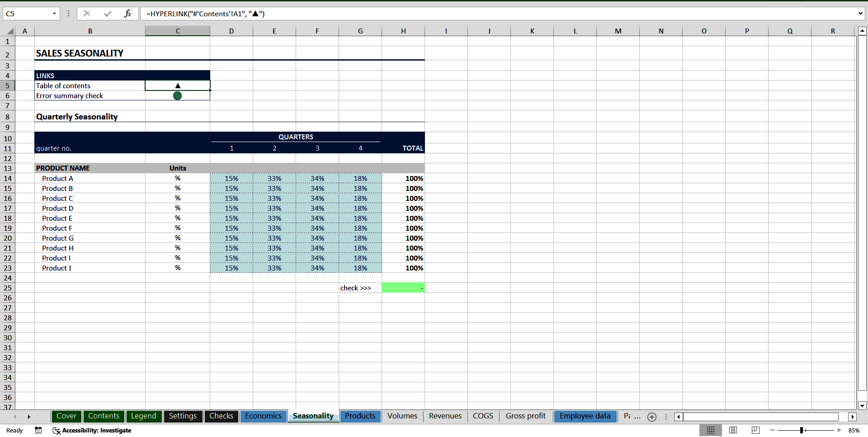Viewport: 868px width, 437px height.
Task: Open the Legend sheet tab
Action: pyautogui.click(x=143, y=416)
